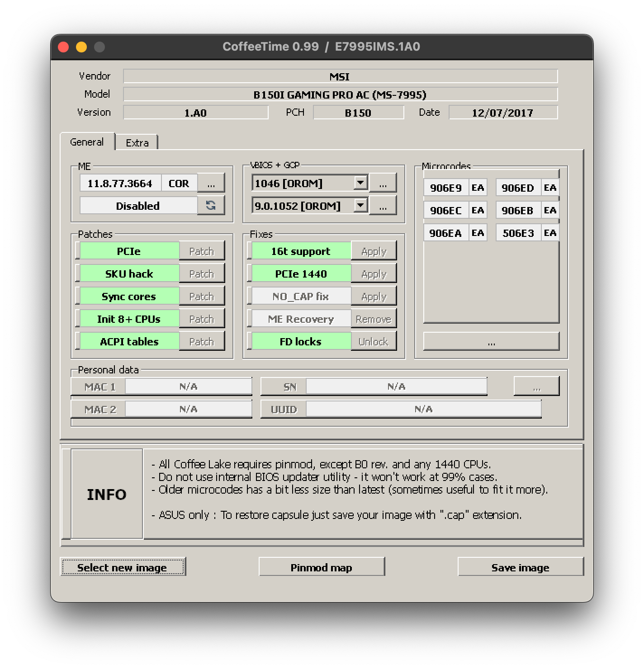644x669 pixels.
Task: Select microcode 506E3
Action: 518,233
